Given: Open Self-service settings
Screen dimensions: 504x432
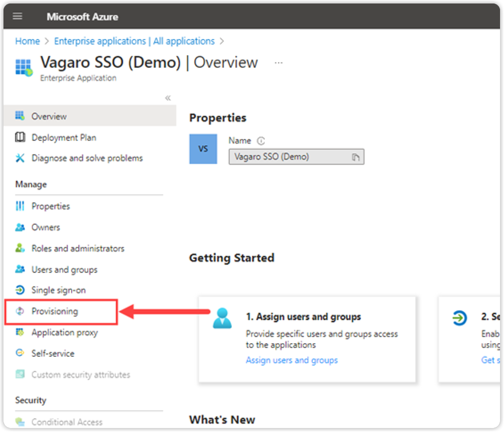Looking at the screenshot, I should (53, 353).
